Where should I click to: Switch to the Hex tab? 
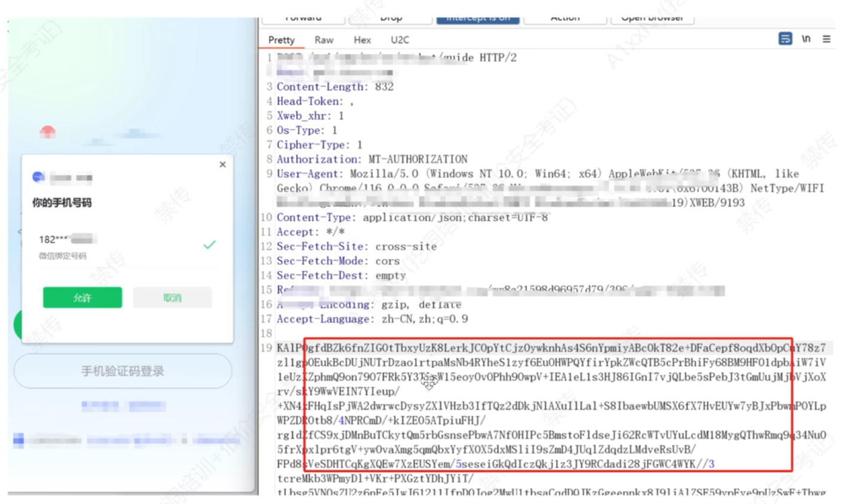pos(362,40)
